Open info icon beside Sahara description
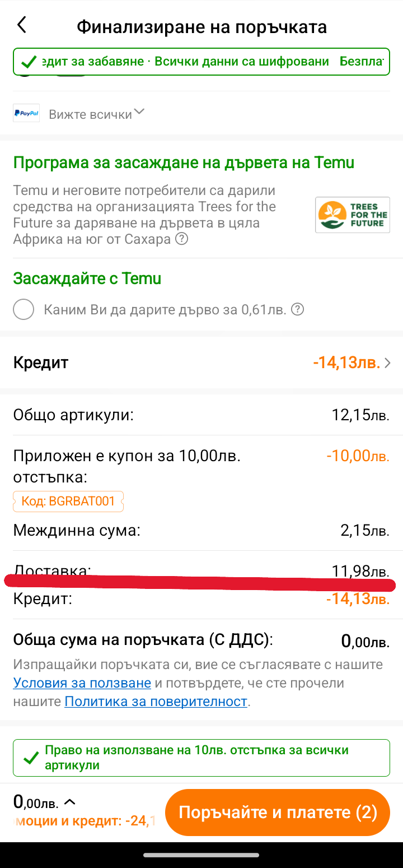 [181, 239]
